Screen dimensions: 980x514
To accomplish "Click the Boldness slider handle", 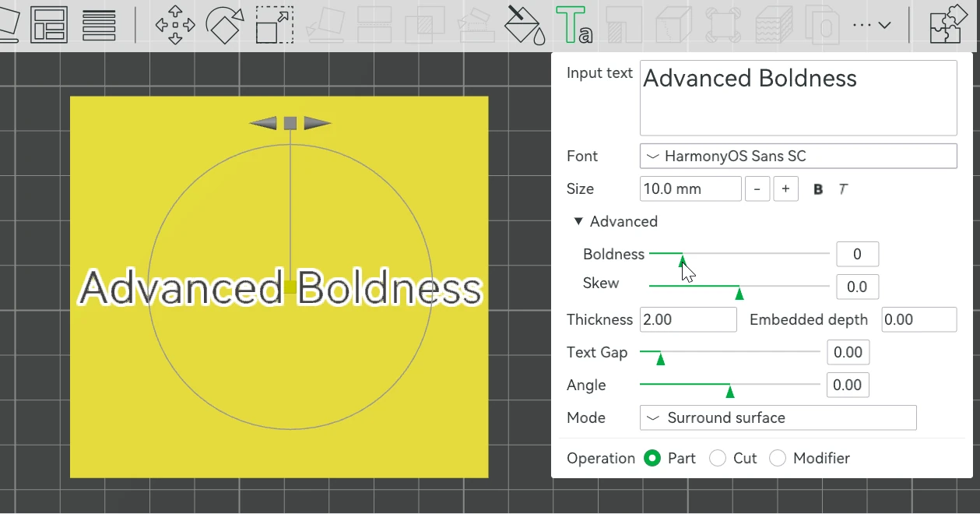I will coord(683,260).
